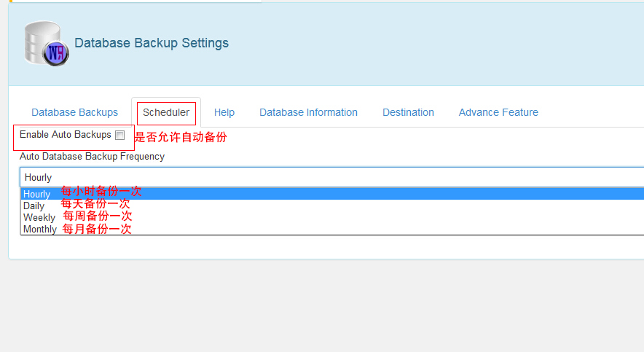This screenshot has width=644, height=352.
Task: Click the red annotation 每小时备份一次
Action: coord(101,192)
